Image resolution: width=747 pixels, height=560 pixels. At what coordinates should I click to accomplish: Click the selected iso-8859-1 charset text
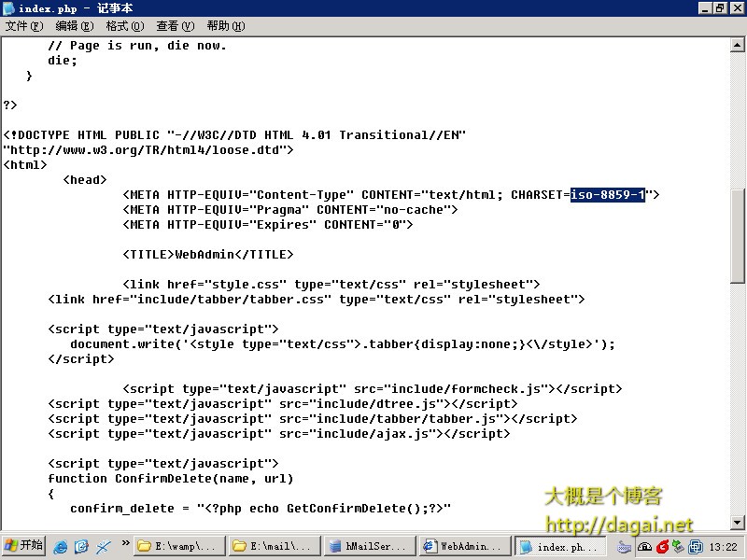click(x=608, y=195)
